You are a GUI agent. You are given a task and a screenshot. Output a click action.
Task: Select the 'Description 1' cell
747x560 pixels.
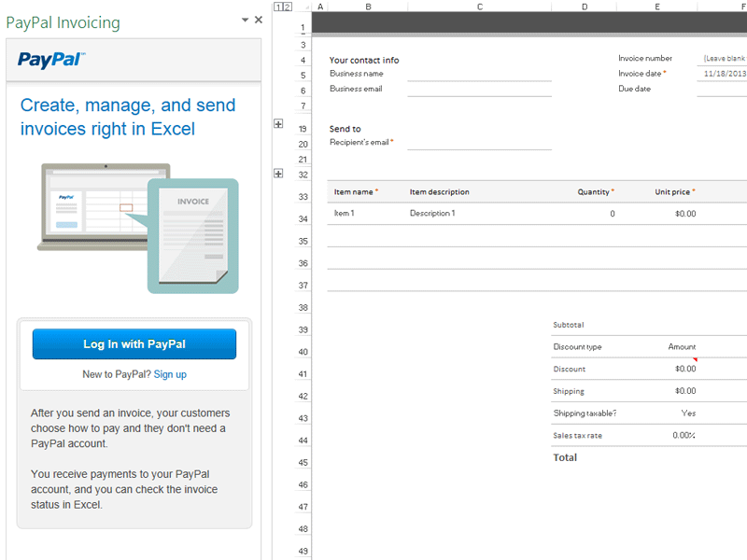[x=479, y=214]
